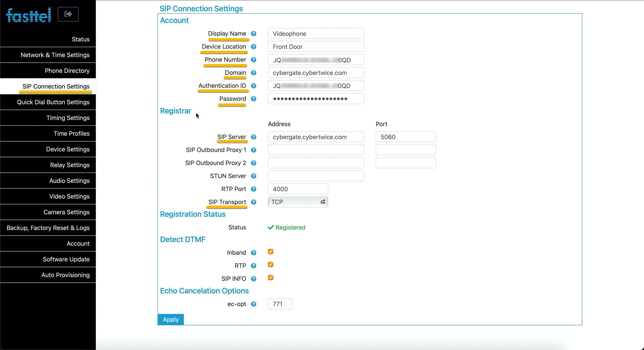644x350 pixels.
Task: Open the SIP Outbound Proxy 2 help icon
Action: [x=254, y=163]
